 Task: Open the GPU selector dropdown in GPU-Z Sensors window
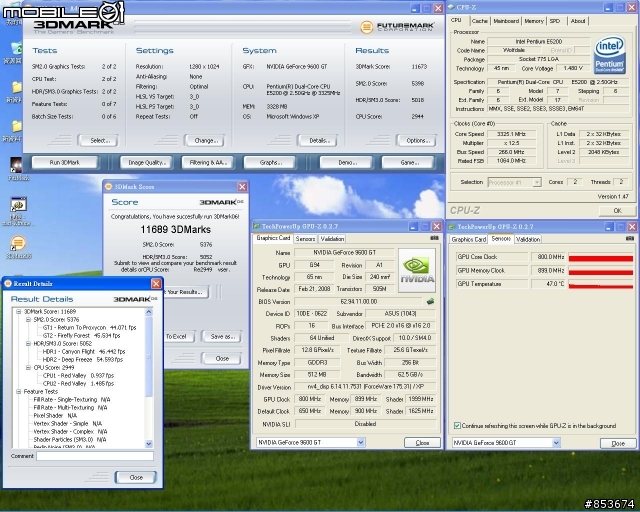tap(556, 443)
